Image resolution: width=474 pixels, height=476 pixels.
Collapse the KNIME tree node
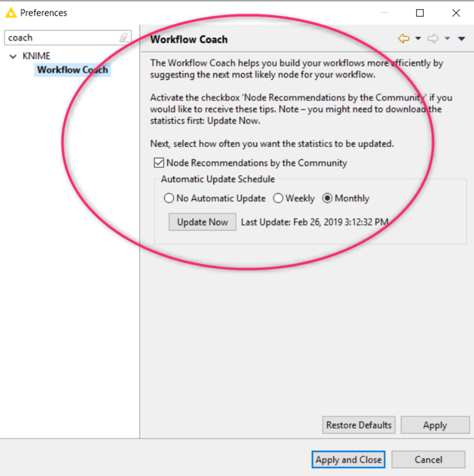click(x=13, y=56)
